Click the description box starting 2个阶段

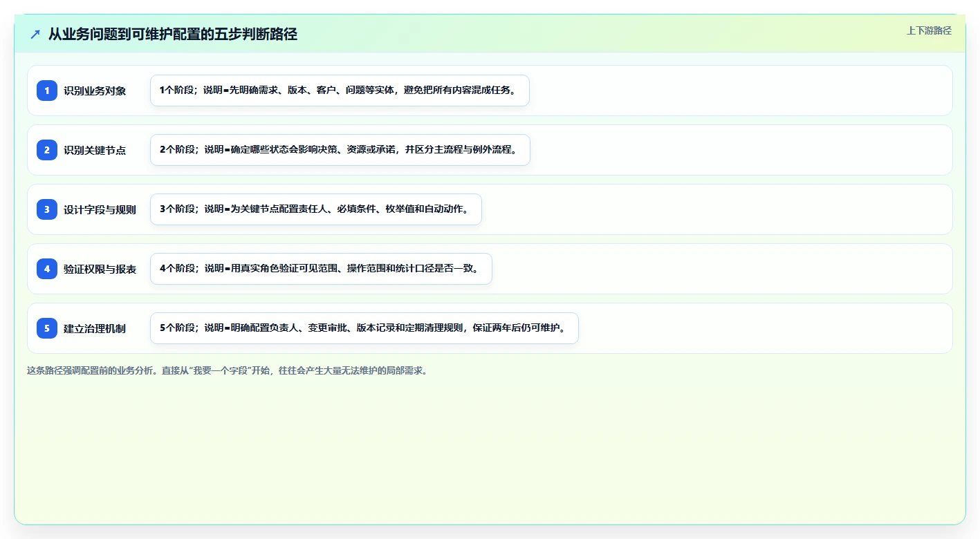tap(340, 150)
